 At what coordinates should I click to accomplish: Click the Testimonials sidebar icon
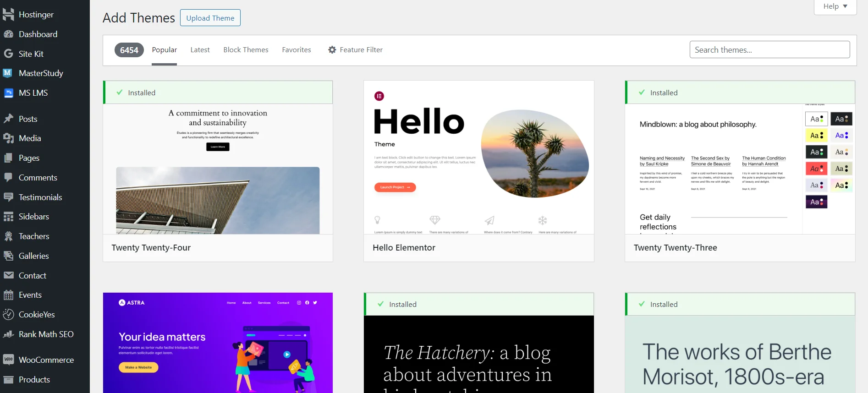pos(8,197)
